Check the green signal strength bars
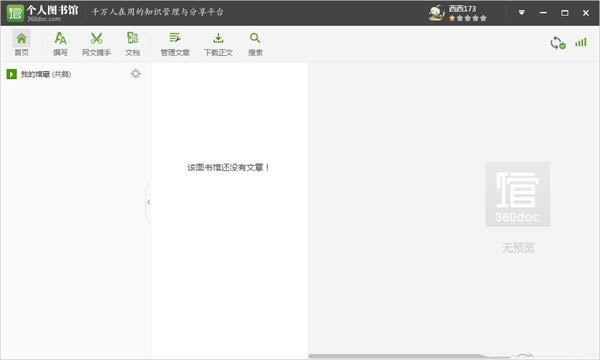Image resolution: width=600 pixels, height=360 pixels. [580, 42]
